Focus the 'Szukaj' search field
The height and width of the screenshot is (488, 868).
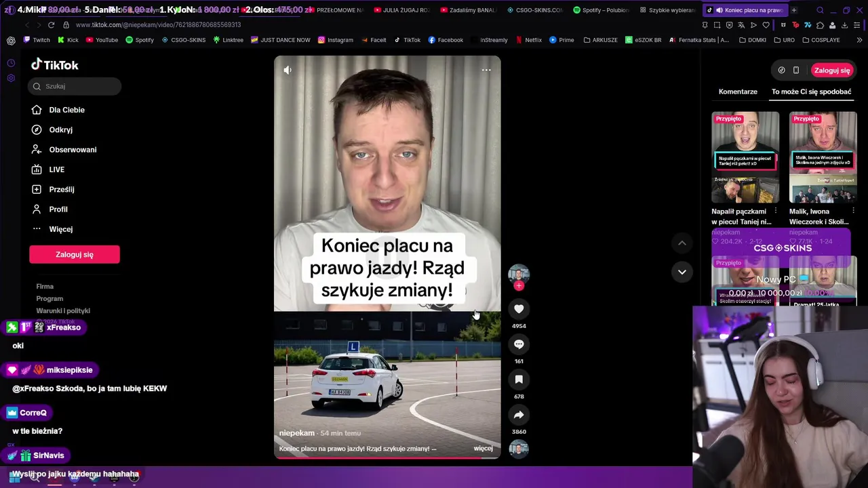[x=75, y=86]
